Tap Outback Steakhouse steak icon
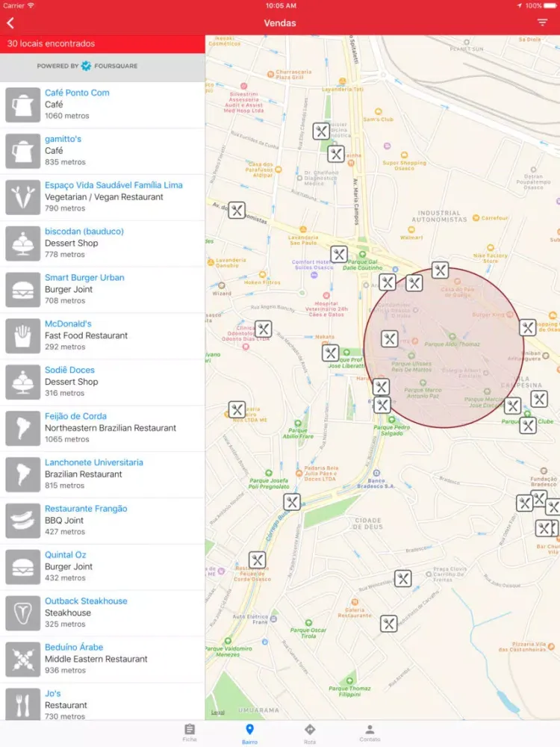 click(x=23, y=613)
